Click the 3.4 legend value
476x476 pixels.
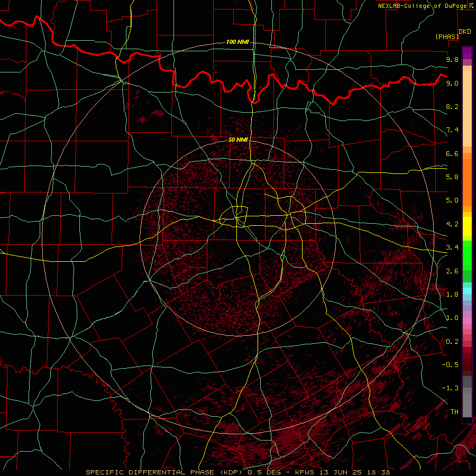click(x=452, y=248)
